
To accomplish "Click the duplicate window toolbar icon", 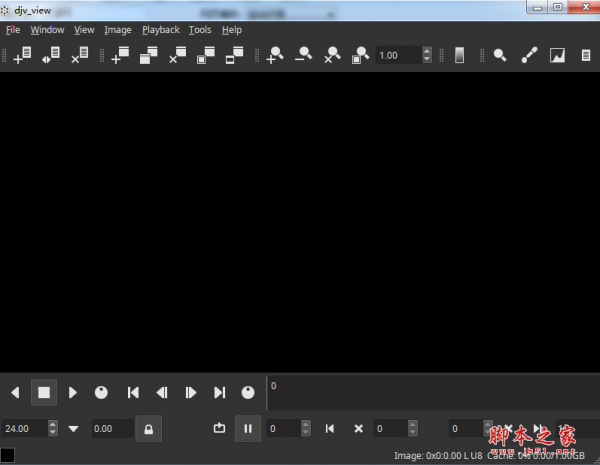I will tap(149, 55).
